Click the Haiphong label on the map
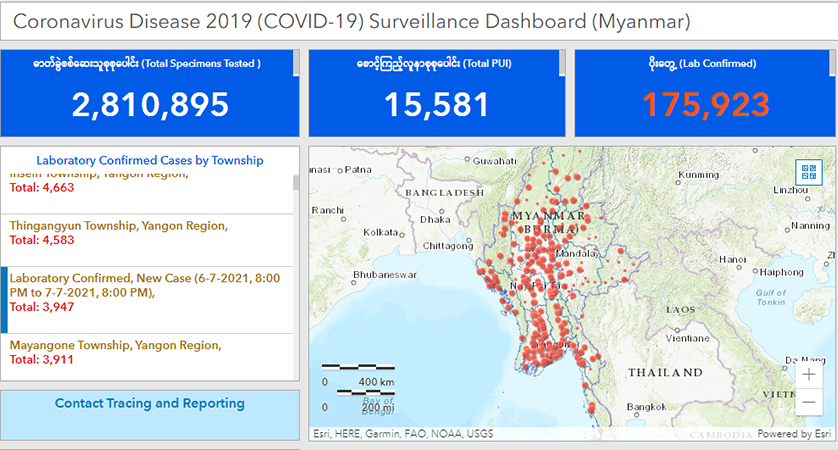Image resolution: width=838 pixels, height=450 pixels. [781, 273]
